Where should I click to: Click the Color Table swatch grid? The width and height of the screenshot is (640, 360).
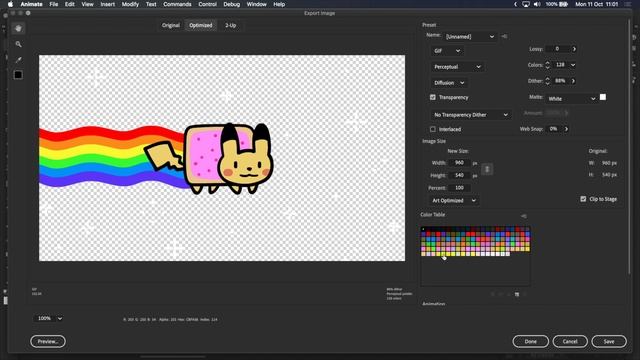coord(476,241)
